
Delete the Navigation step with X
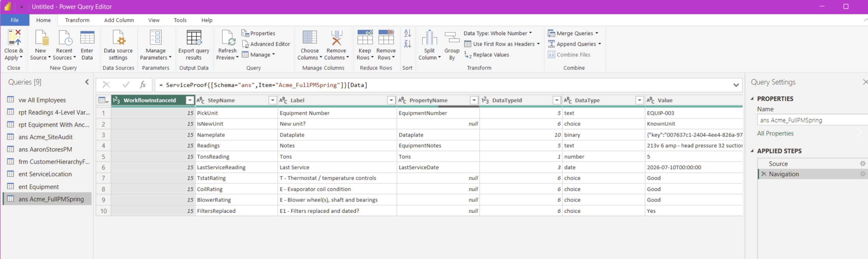pos(764,174)
